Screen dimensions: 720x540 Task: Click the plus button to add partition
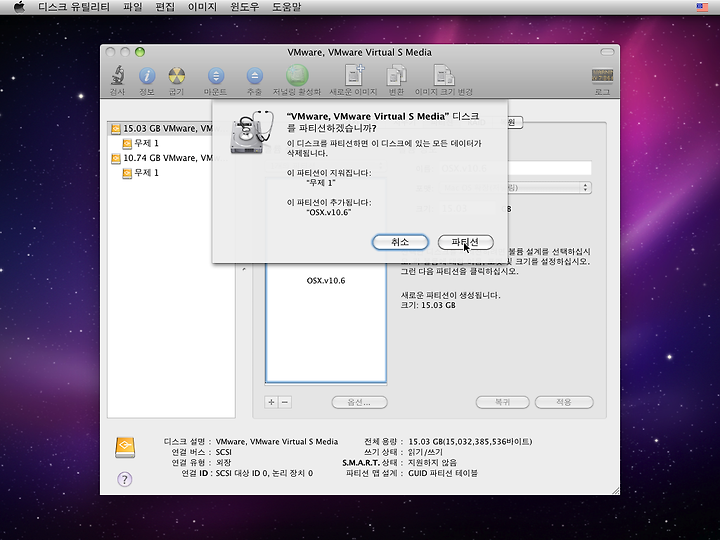pos(271,402)
